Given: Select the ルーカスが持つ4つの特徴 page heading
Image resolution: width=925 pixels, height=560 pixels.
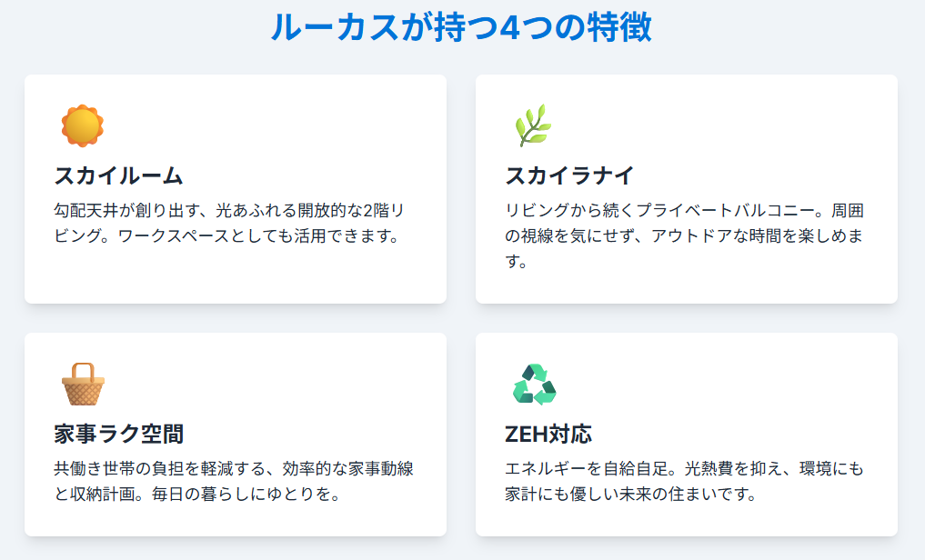Looking at the screenshot, I should pos(461,28).
